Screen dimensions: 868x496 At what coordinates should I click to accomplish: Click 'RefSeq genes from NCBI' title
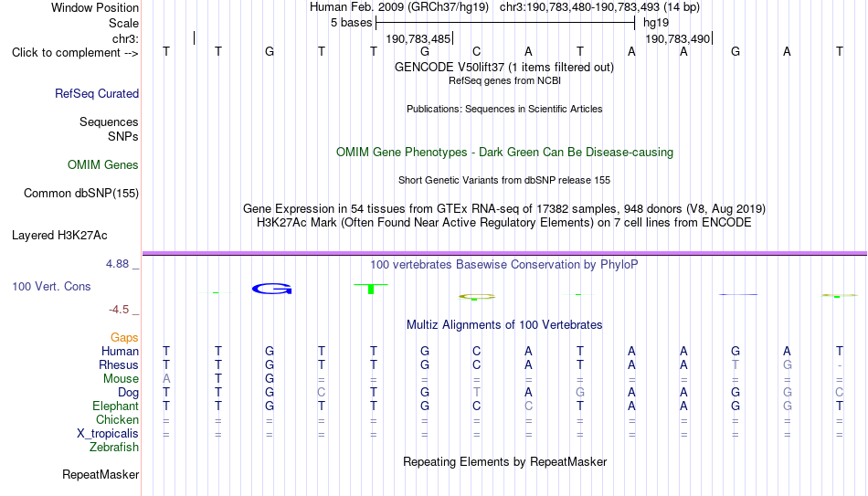pyautogui.click(x=504, y=80)
